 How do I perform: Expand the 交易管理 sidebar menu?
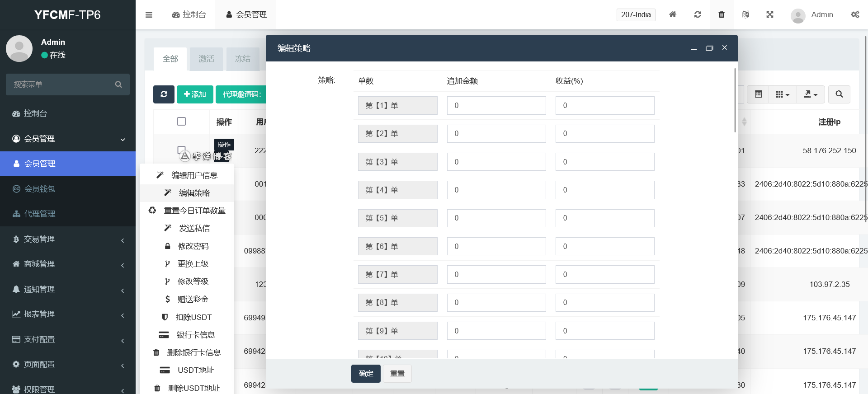tap(68, 239)
